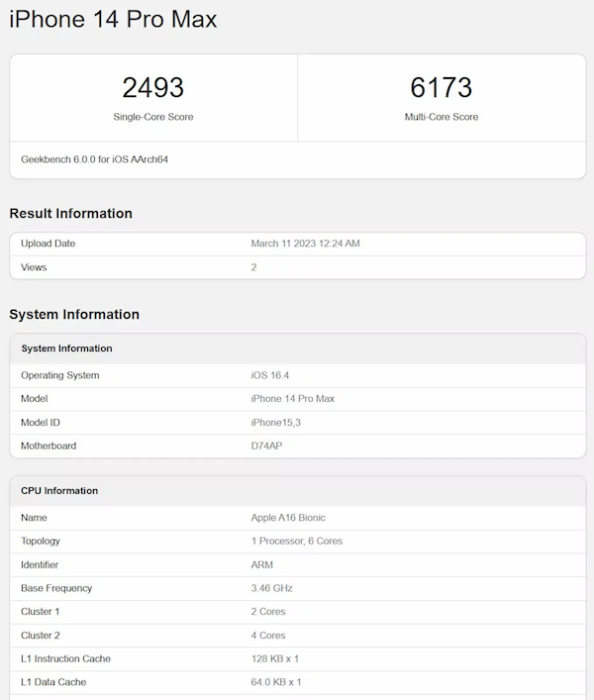Select the Apple A16 Bionic name value
594x700 pixels.
[x=288, y=518]
